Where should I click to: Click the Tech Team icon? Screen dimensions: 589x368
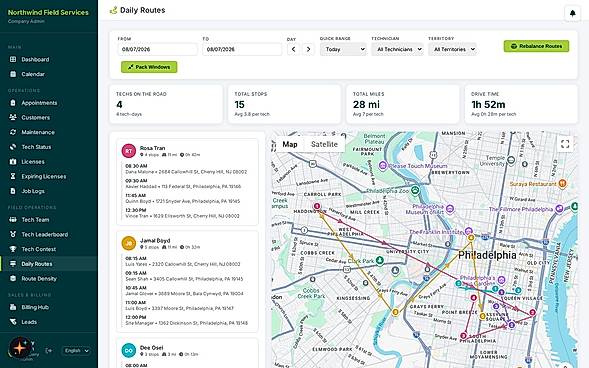[13, 219]
